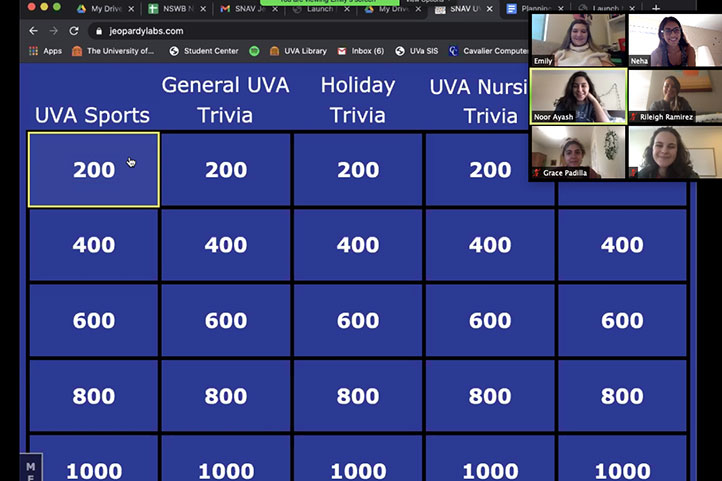
Task: Click the Holiday Trivia category heading
Action: coord(358,100)
